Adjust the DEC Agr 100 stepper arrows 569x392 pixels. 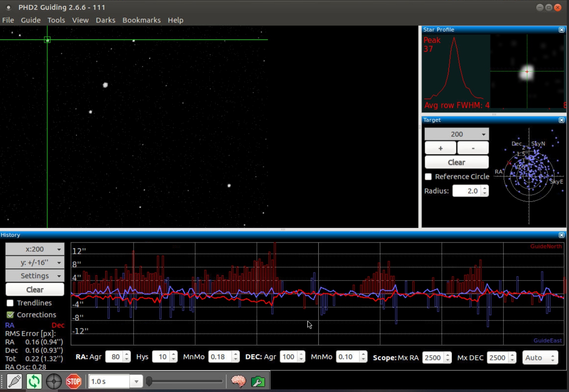pyautogui.click(x=301, y=357)
